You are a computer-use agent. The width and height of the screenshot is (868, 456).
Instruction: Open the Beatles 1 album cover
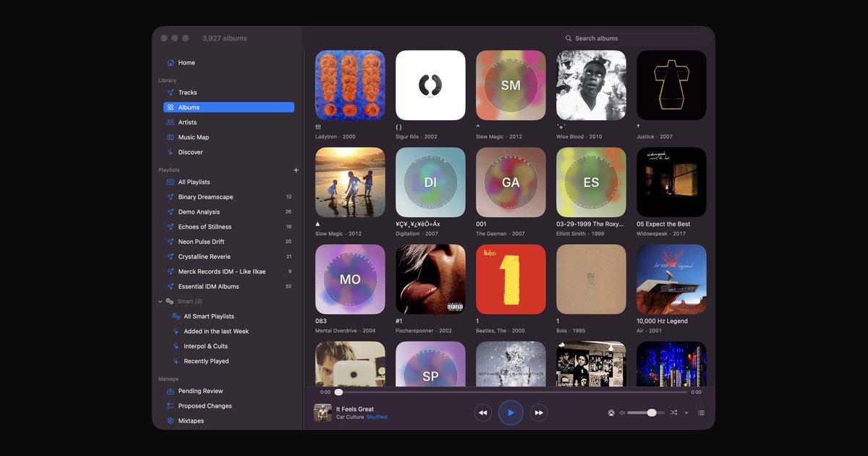[x=511, y=279]
